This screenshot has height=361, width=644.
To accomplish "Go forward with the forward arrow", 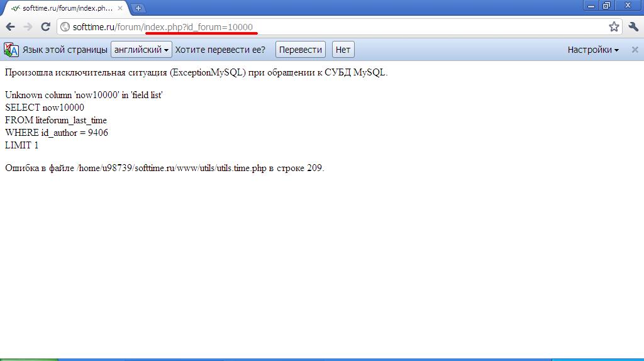I will coord(28,27).
